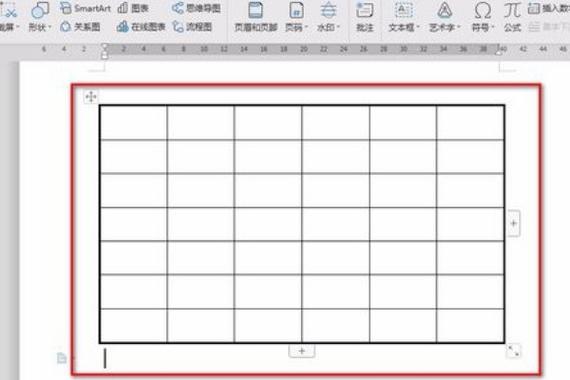Click the last cell in the bottom row
Screen dimensions: 570x380
click(470, 325)
